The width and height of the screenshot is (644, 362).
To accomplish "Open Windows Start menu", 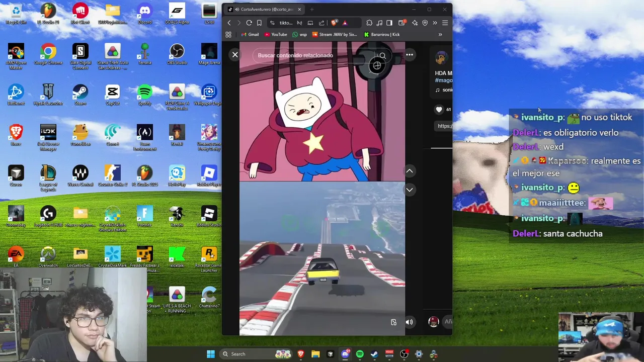I will coord(211,354).
